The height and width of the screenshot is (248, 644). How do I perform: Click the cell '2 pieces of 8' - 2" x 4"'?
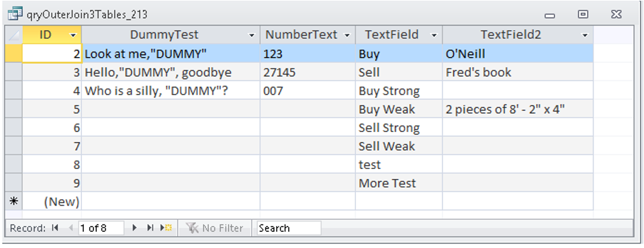(518, 109)
